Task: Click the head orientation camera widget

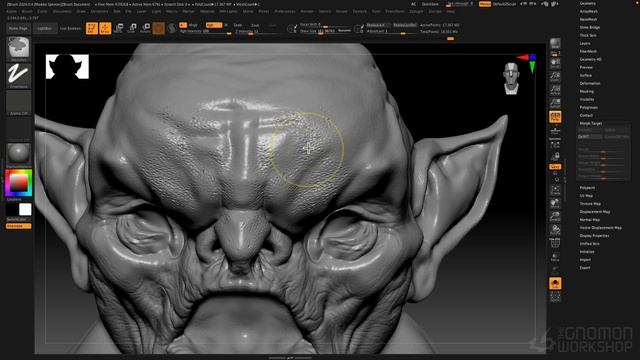Action: (x=511, y=78)
